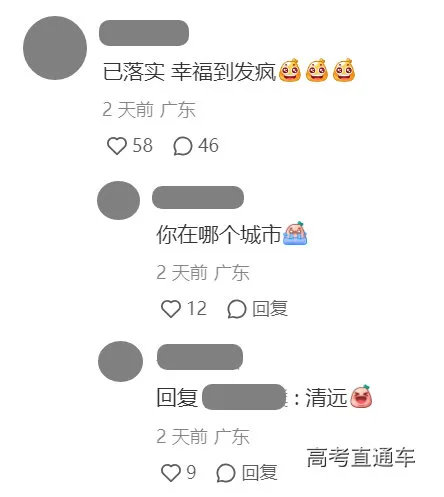444x497 pixels.
Task: Click the reply bubble under '清远' comment
Action: (x=226, y=473)
